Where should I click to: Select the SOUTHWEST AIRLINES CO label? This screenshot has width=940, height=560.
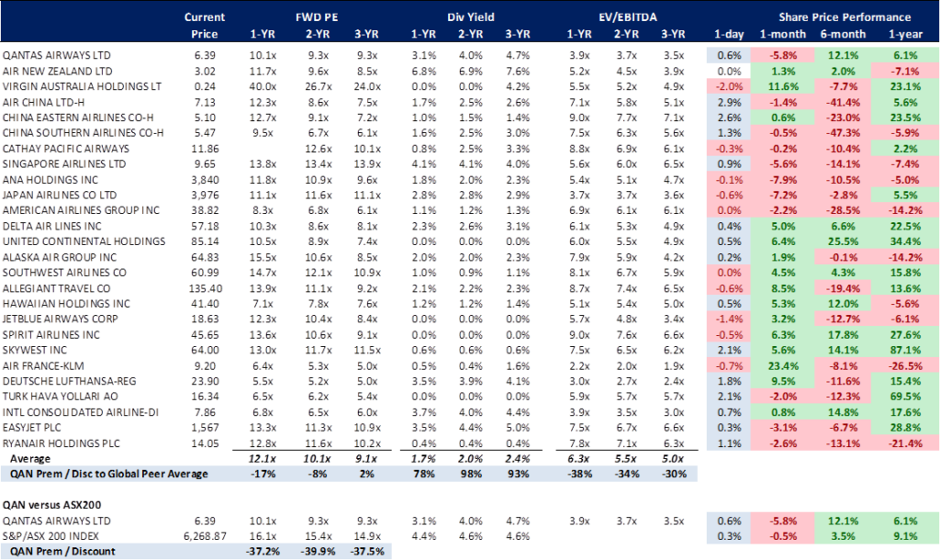tap(64, 273)
